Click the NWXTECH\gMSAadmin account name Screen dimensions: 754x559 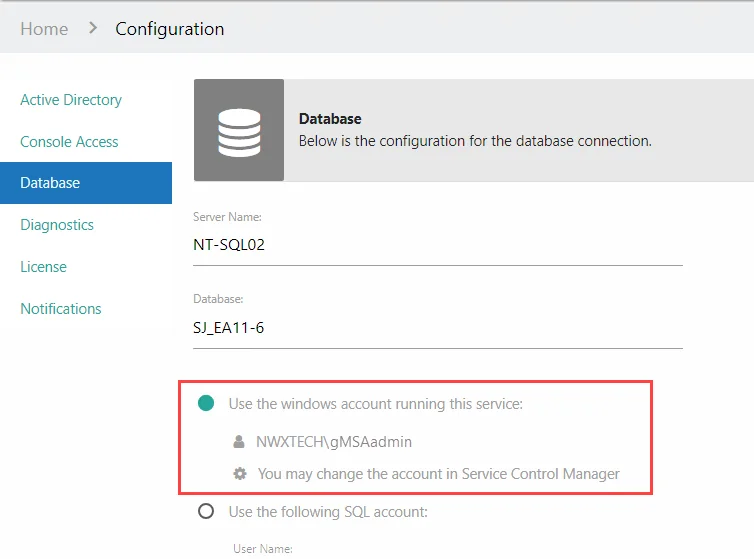[334, 442]
